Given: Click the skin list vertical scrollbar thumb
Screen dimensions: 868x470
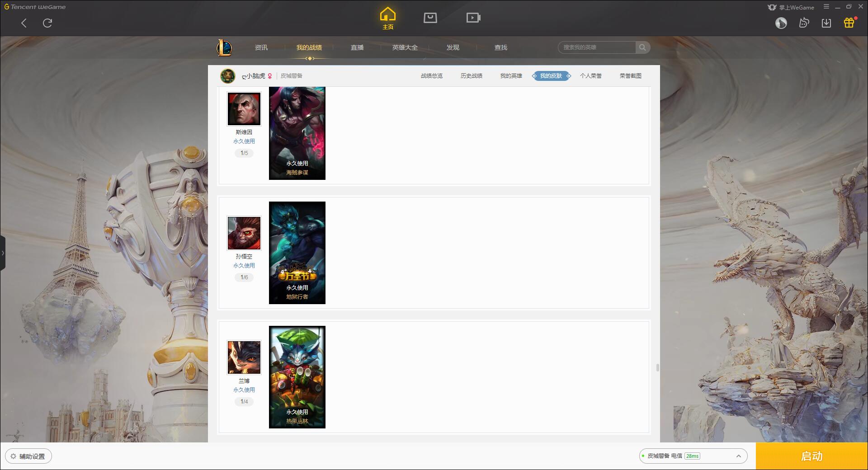Looking at the screenshot, I should [657, 367].
